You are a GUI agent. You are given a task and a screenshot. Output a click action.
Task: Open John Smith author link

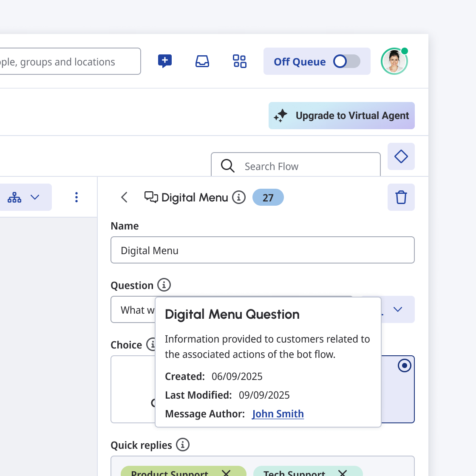pos(278,414)
